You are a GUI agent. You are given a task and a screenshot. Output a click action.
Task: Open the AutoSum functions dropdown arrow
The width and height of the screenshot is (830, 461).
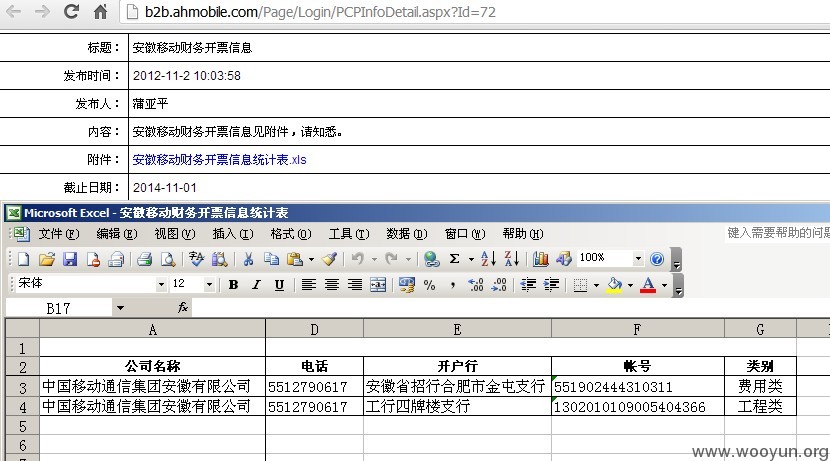coord(471,259)
